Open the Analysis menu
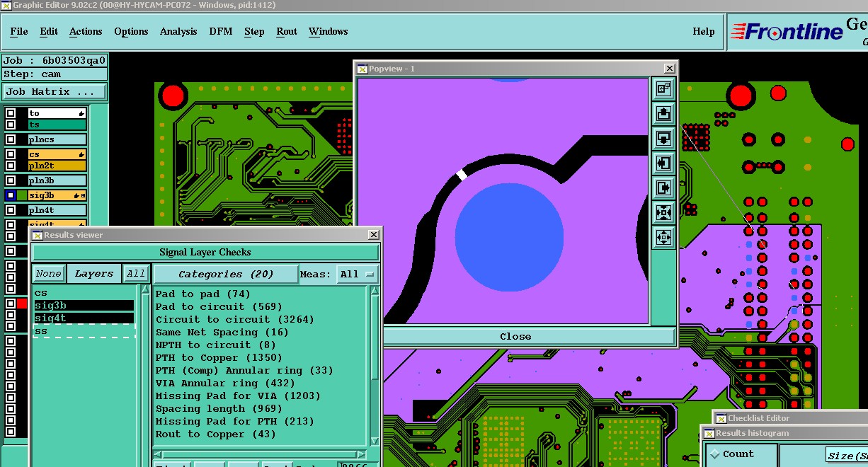This screenshot has height=467, width=868. (x=178, y=31)
